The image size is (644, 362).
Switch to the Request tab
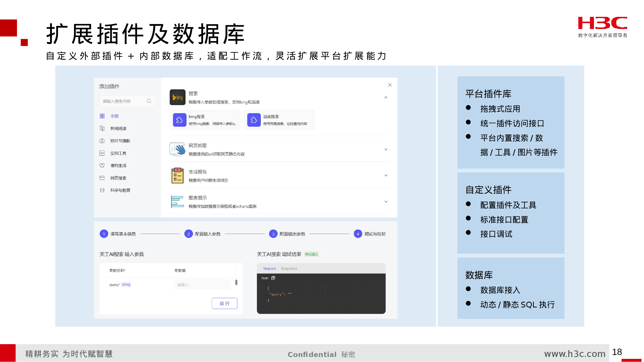[269, 268]
